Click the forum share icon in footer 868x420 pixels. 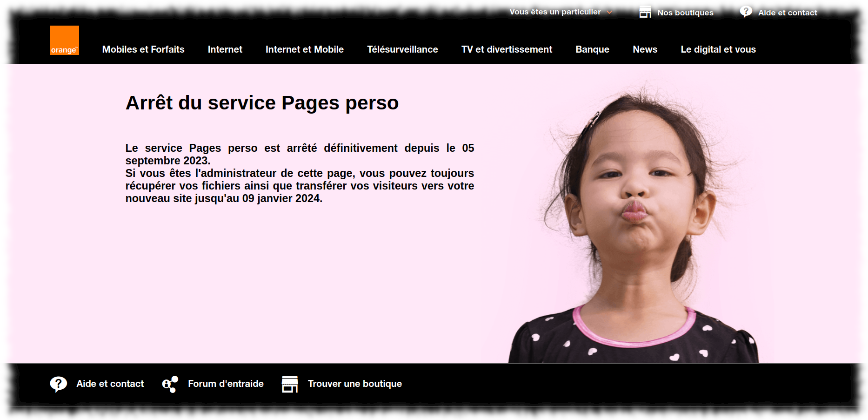170,384
